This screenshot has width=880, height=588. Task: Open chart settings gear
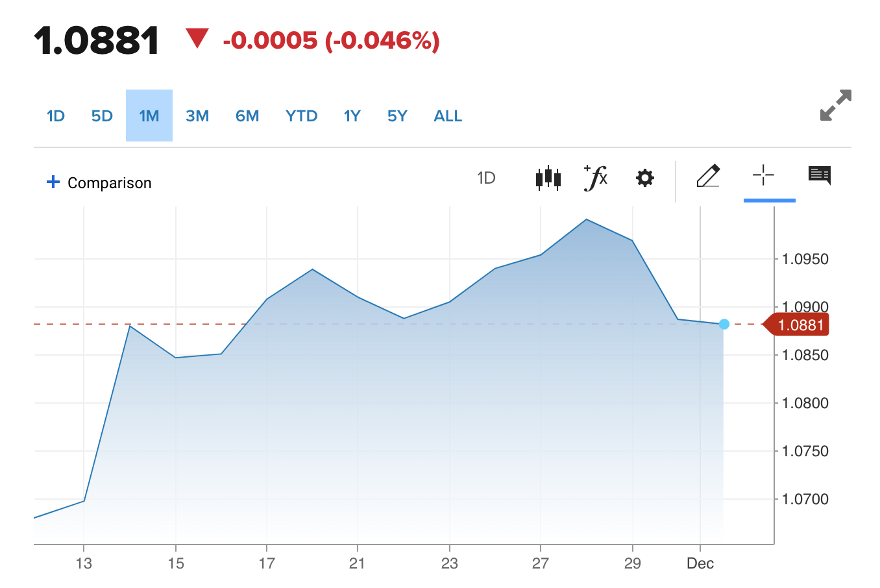tap(644, 177)
